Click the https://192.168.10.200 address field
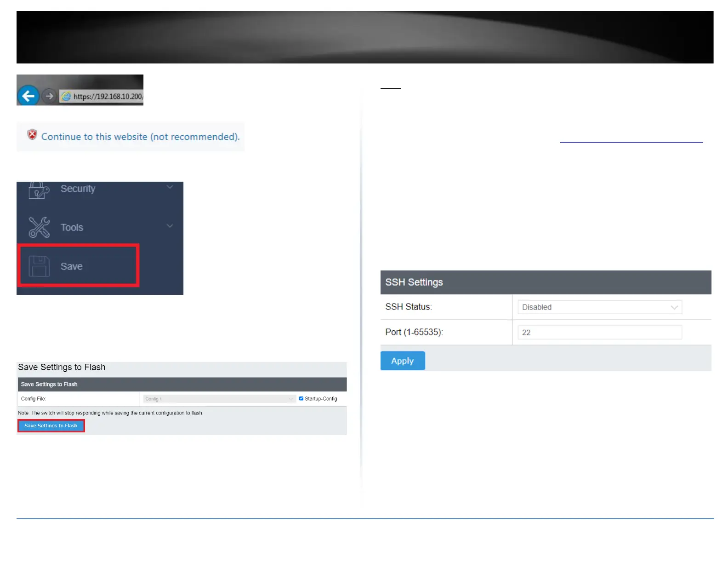This screenshot has width=728, height=563. click(x=101, y=96)
